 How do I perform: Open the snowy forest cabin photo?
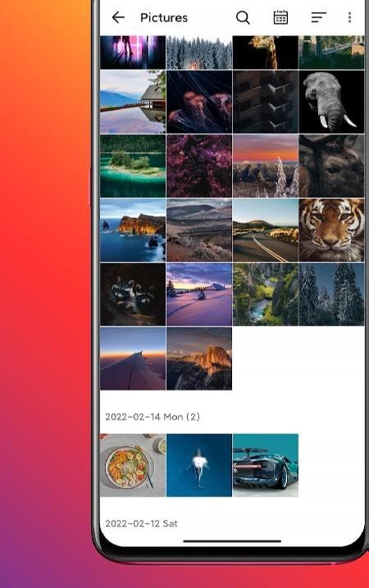pyautogui.click(x=199, y=52)
